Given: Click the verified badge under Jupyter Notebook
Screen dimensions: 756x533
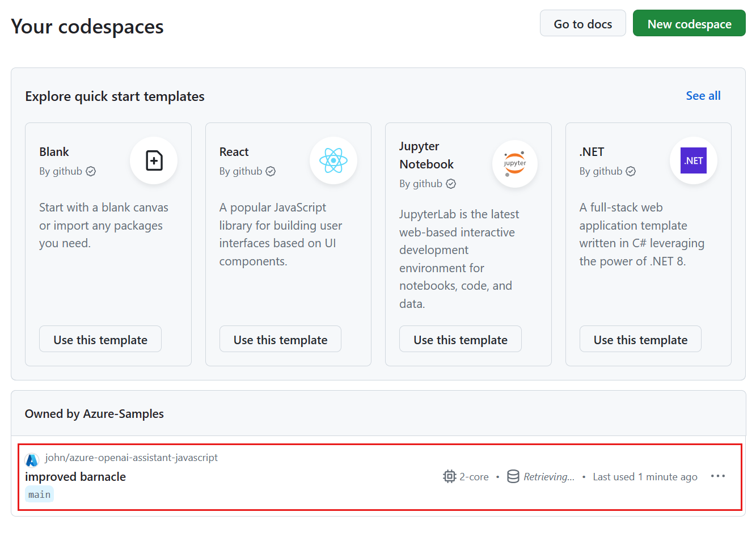Looking at the screenshot, I should pos(450,183).
